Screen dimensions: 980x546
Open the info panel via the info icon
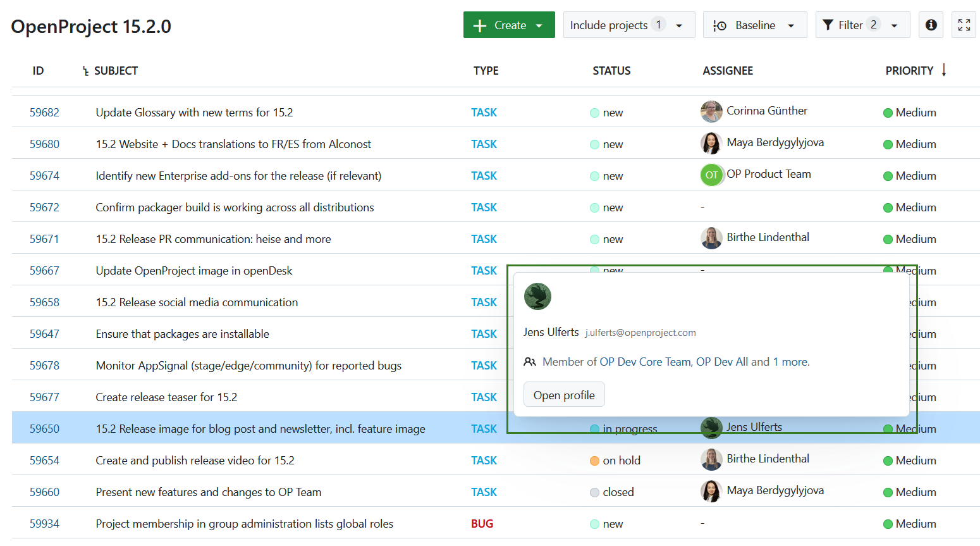[x=931, y=25]
